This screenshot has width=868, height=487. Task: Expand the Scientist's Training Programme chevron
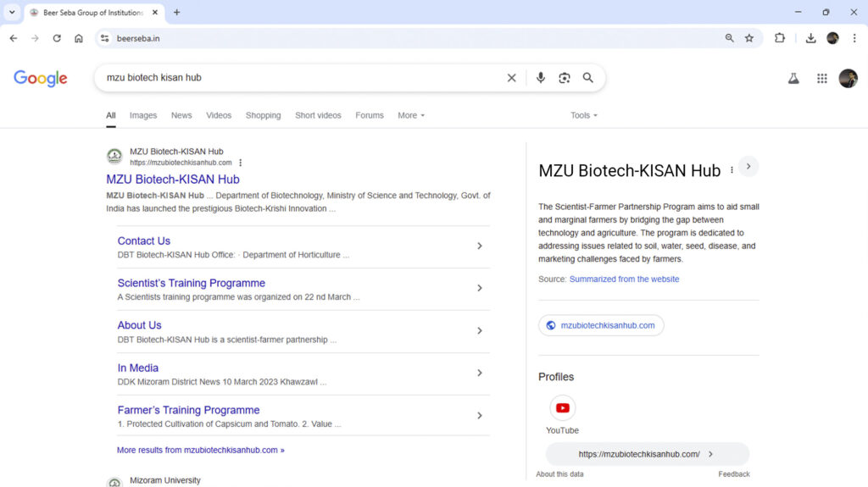click(480, 288)
